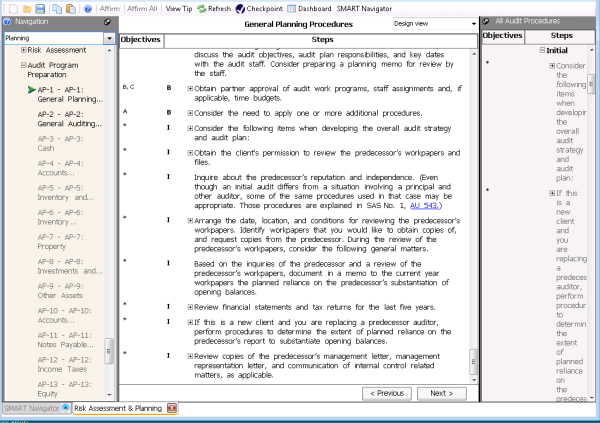The image size is (600, 423).
Task: Click the Paste clipboard icon
Action: point(70,7)
